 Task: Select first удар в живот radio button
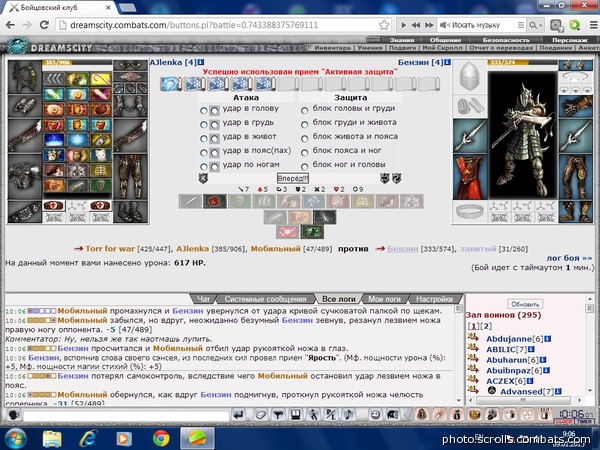coord(204,139)
